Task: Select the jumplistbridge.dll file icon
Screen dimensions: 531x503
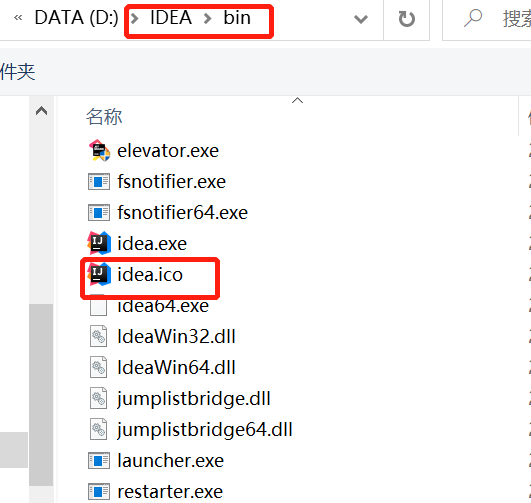Action: [x=99, y=398]
